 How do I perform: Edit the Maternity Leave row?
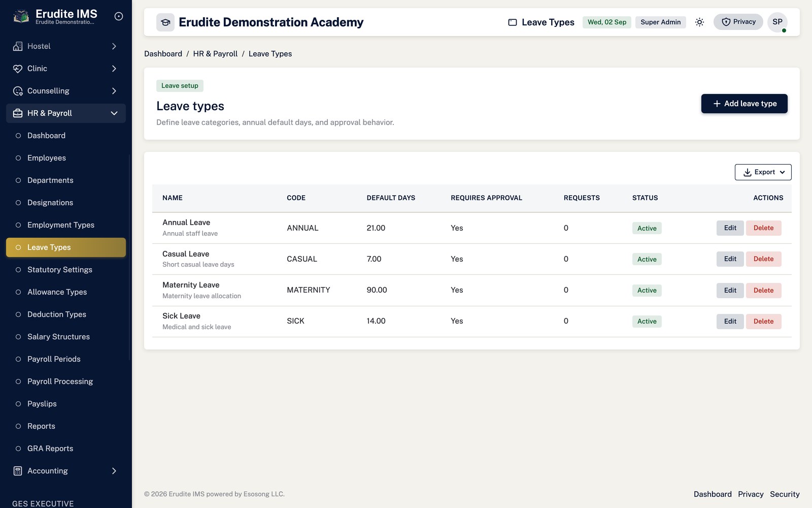click(730, 291)
